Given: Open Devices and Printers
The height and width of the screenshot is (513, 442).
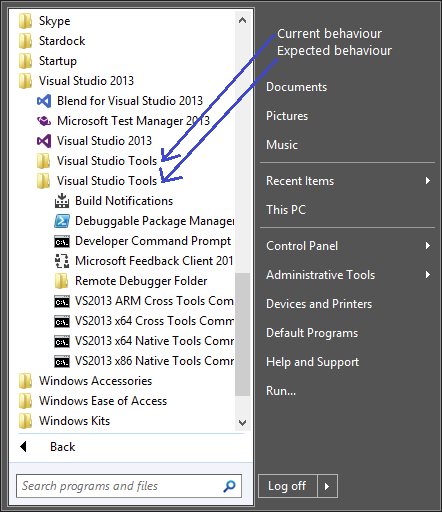Looking at the screenshot, I should tap(319, 304).
